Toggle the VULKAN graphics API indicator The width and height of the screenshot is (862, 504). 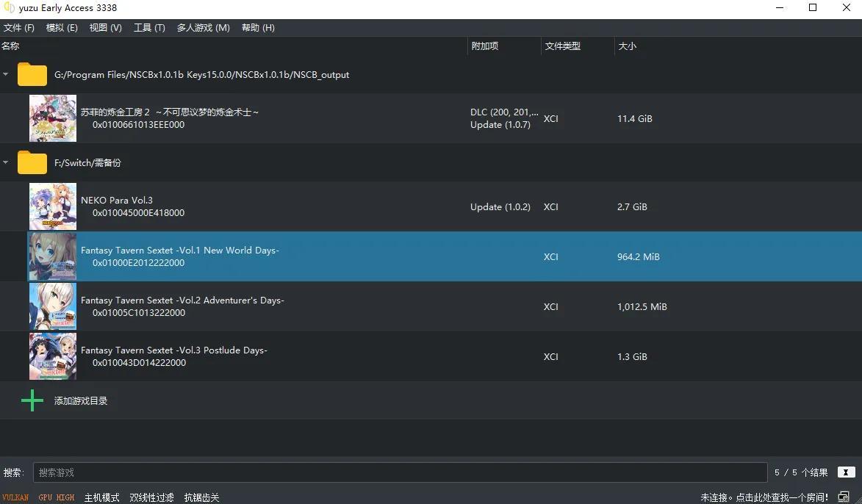(x=15, y=497)
